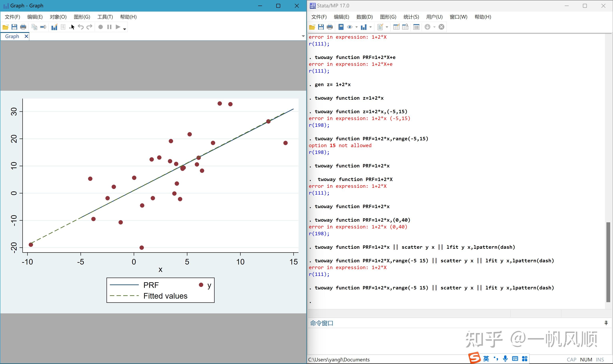This screenshot has width=613, height=364.
Task: Open 图形(G) menu in the Stata window
Action: pyautogui.click(x=388, y=17)
